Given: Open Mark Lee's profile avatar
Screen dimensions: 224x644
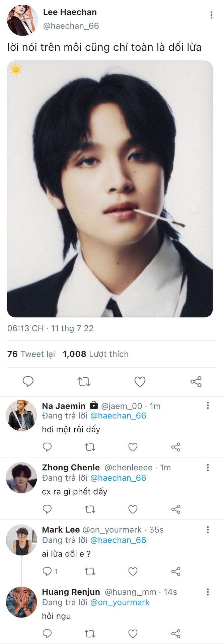Looking at the screenshot, I should click(x=21, y=540).
